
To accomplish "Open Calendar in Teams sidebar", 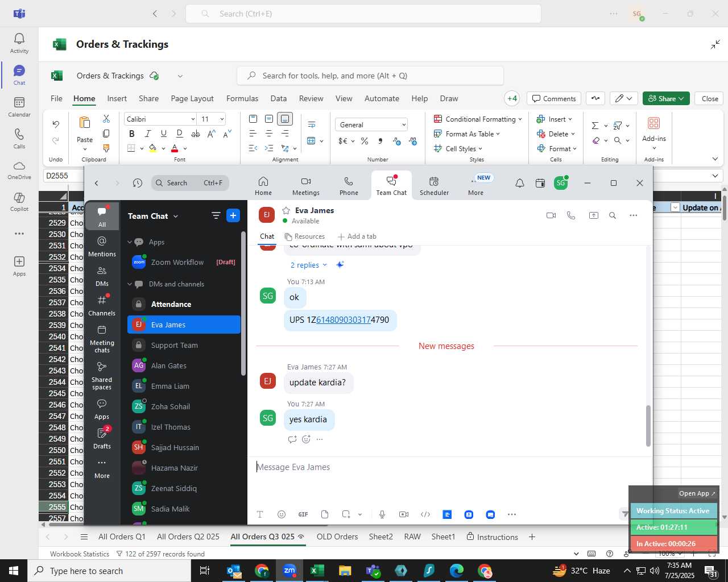I will pos(19,107).
